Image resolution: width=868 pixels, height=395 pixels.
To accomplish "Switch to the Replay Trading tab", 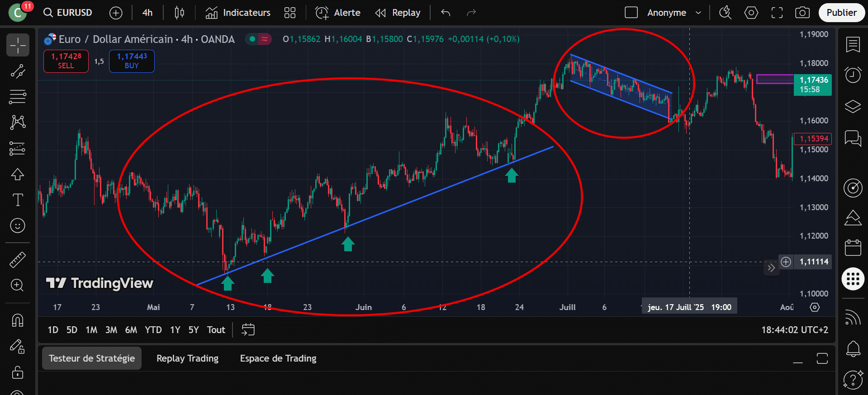I will coord(187,358).
